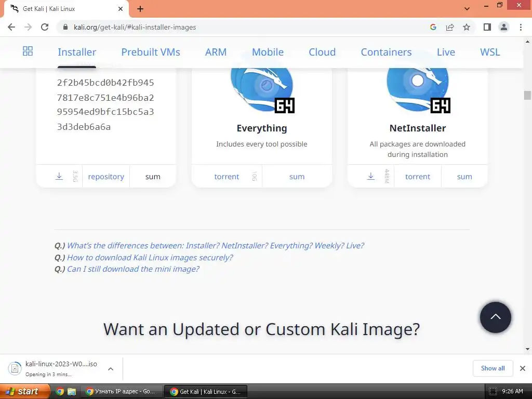The width and height of the screenshot is (532, 399).
Task: Switch to the Live tab
Action: 446,52
